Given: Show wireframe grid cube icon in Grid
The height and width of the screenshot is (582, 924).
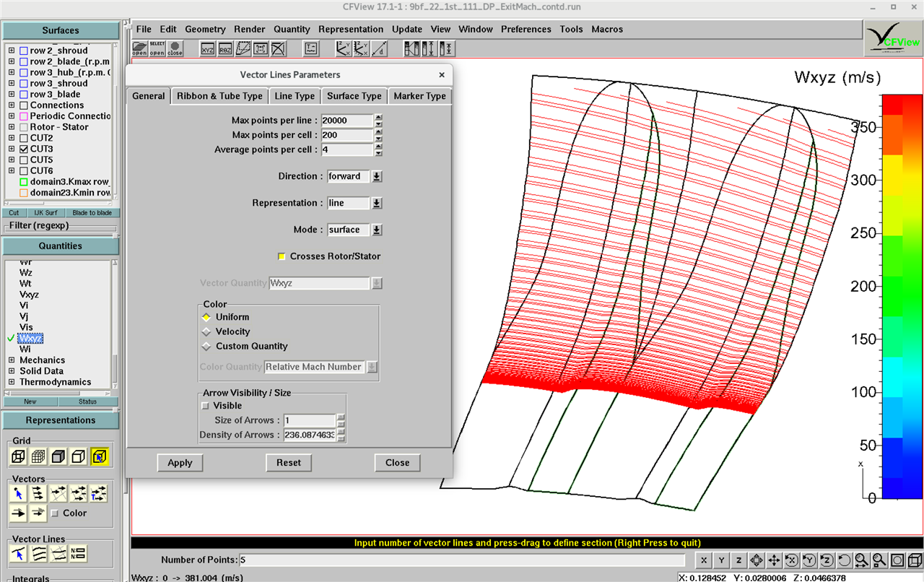Looking at the screenshot, I should pyautogui.click(x=19, y=456).
